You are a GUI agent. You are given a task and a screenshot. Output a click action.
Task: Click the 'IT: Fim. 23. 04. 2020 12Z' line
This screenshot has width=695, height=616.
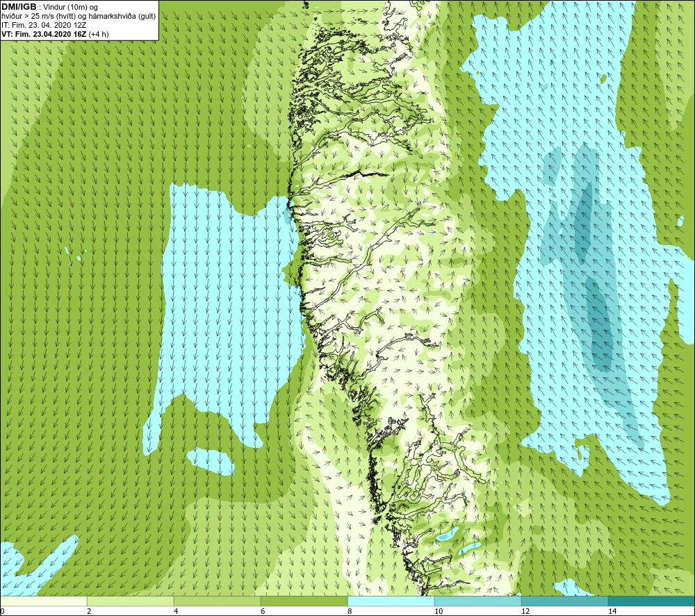coord(44,25)
